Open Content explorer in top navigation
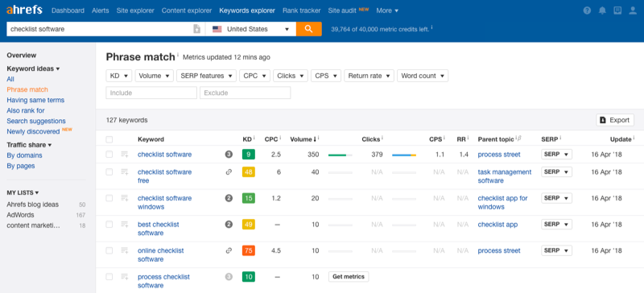644x293 pixels. tap(187, 10)
